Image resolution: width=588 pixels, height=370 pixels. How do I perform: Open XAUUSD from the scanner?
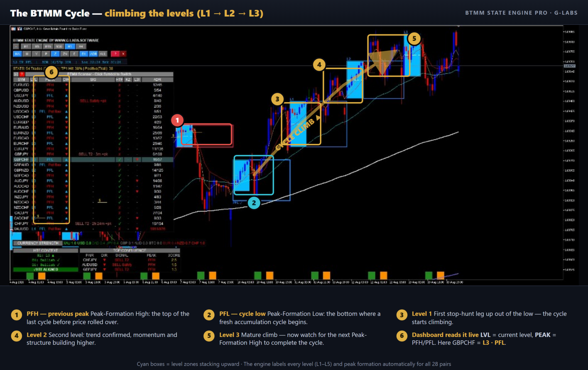point(21,229)
